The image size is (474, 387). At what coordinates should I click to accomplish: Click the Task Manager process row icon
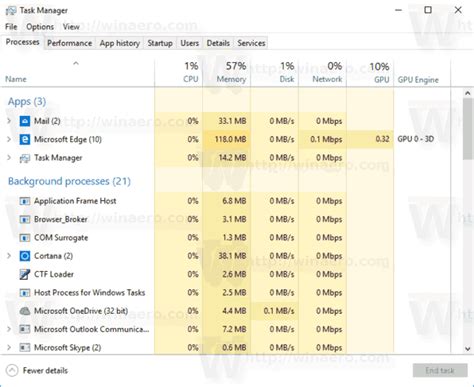[x=25, y=158]
